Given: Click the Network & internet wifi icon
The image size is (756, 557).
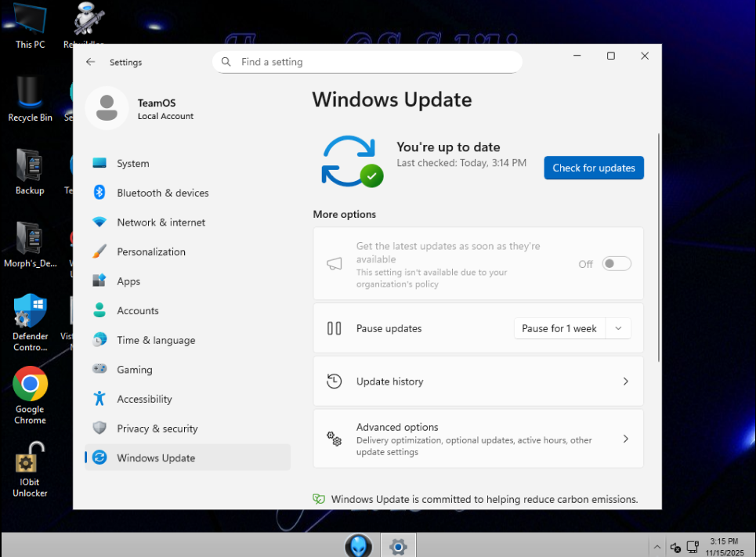Looking at the screenshot, I should click(x=99, y=222).
